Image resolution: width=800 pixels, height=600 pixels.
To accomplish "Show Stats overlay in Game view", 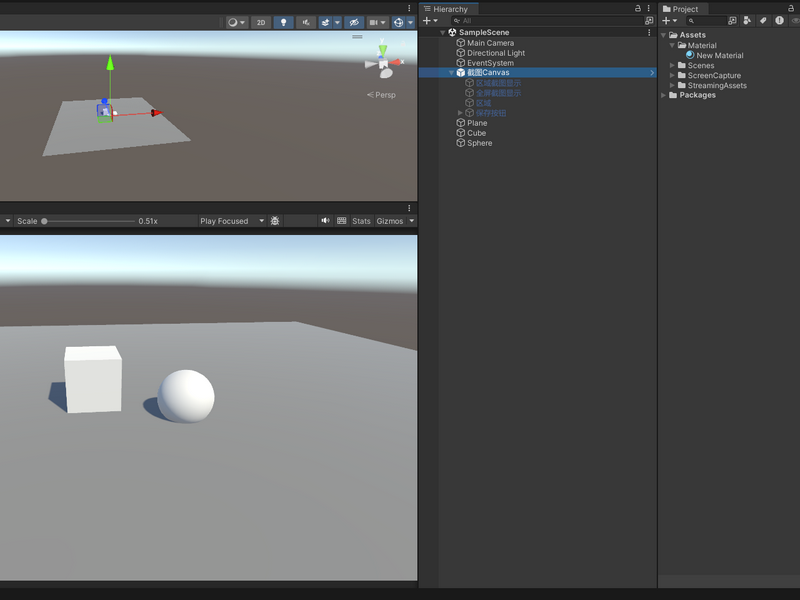I will [361, 221].
